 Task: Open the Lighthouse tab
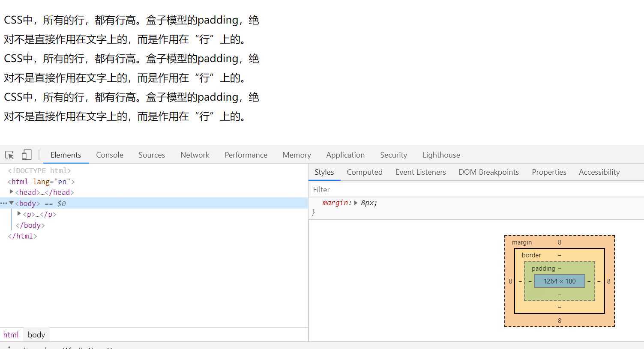441,155
